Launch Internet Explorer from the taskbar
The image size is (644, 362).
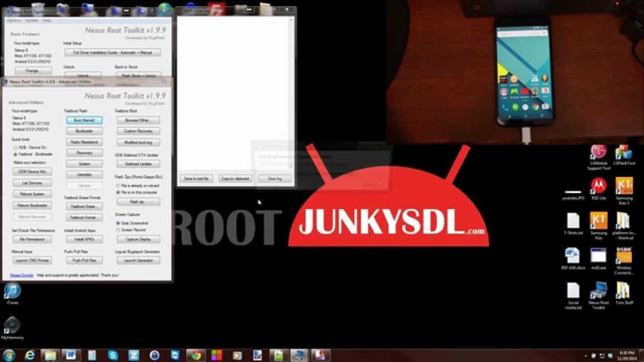30,355
